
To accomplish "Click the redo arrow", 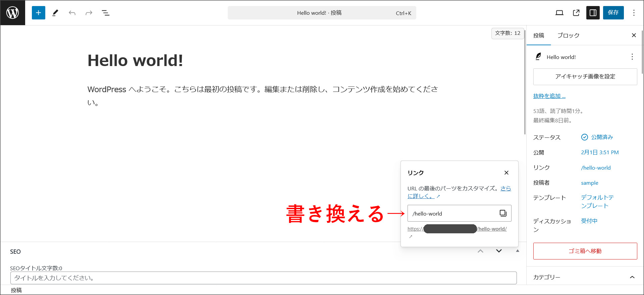I will (89, 13).
